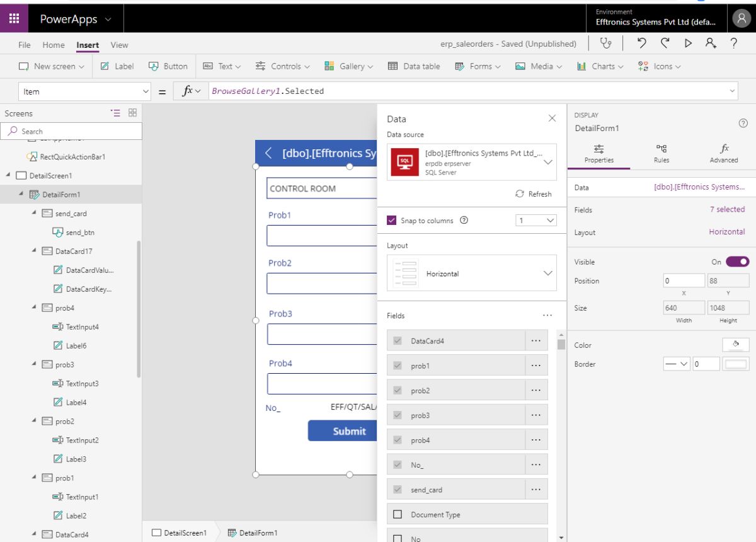Open the columns count dropdown
Image resolution: width=756 pixels, height=542 pixels.
536,221
